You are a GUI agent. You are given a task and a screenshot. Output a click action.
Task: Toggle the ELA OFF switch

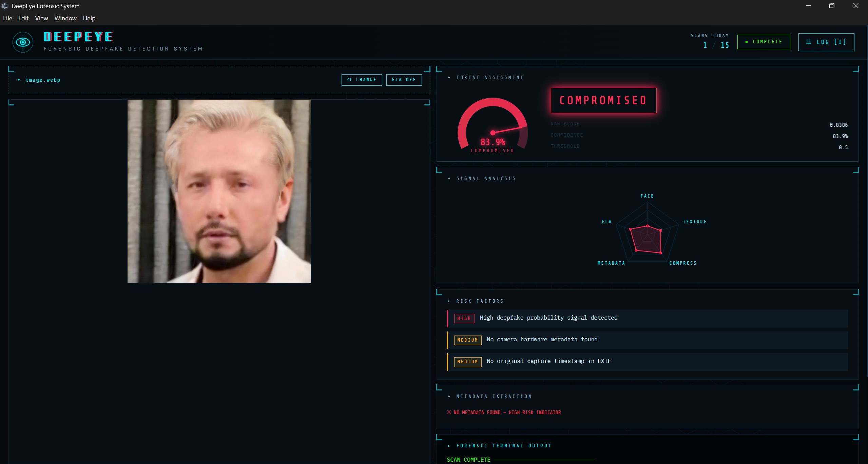click(x=404, y=80)
